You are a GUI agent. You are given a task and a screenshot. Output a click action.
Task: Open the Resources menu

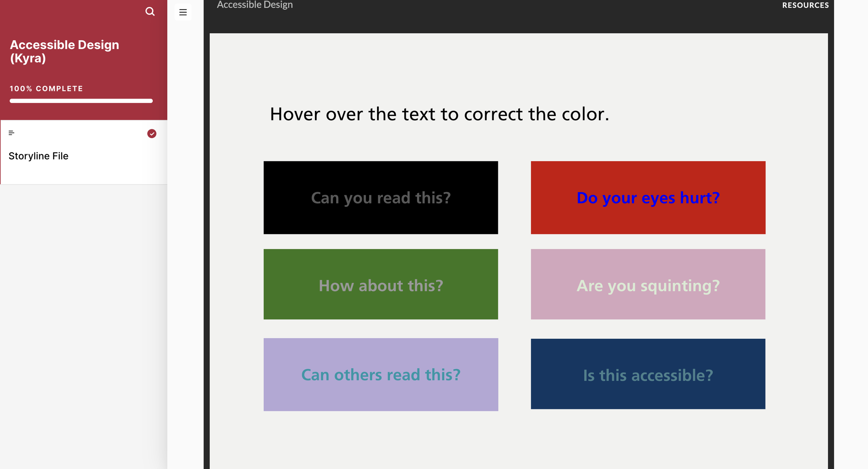click(x=806, y=5)
